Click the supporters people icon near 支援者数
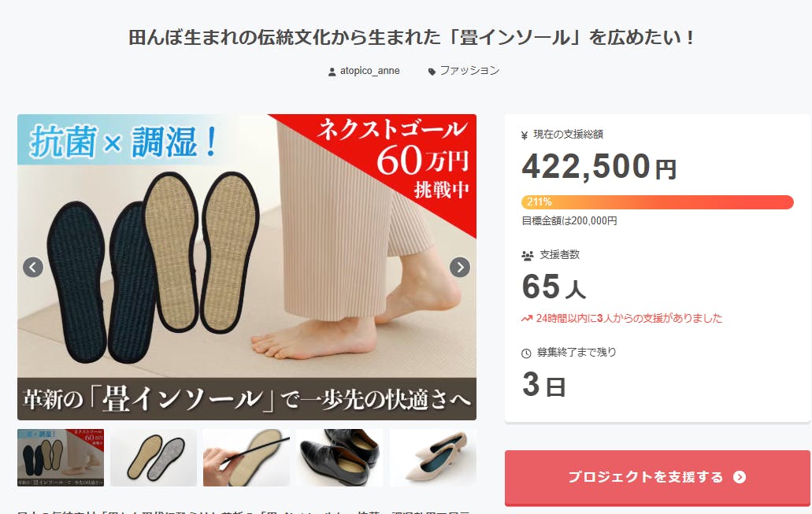 (527, 255)
